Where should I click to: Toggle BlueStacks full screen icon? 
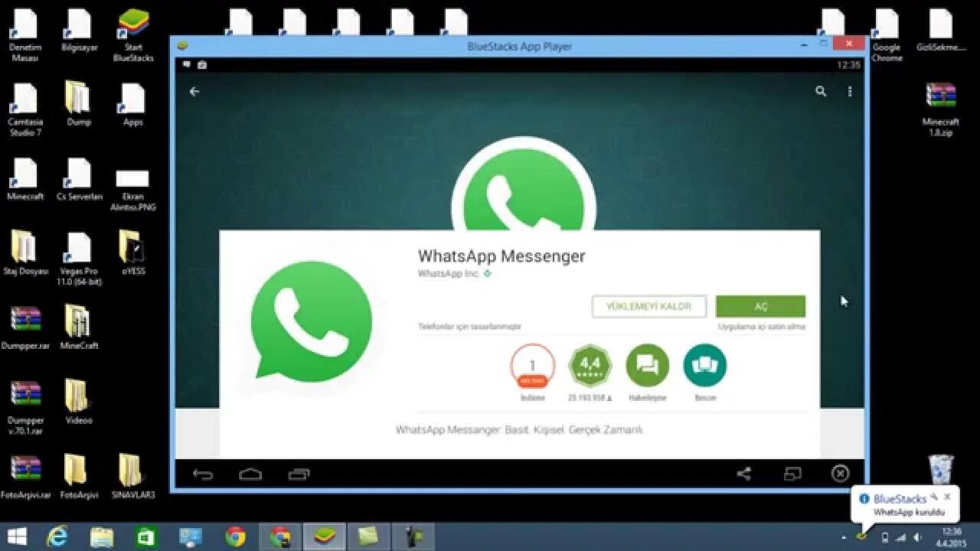[792, 474]
